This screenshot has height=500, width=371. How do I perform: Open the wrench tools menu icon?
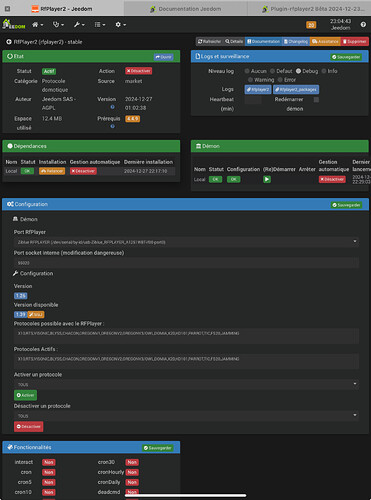79,25
